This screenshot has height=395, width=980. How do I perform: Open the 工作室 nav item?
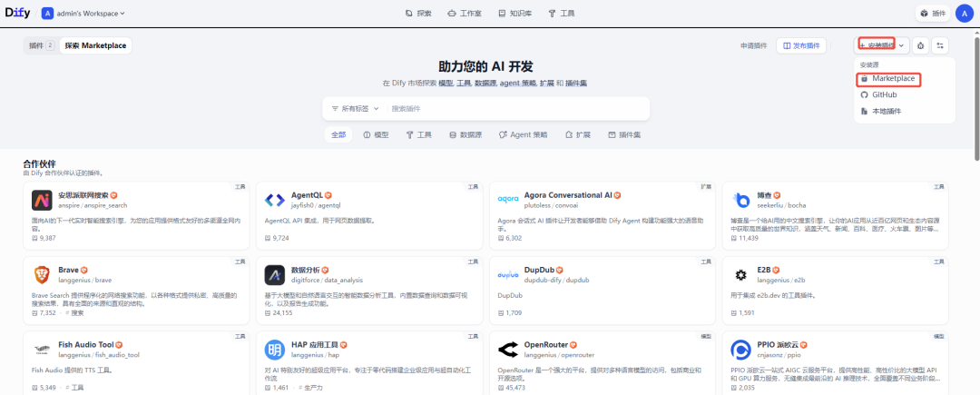[x=465, y=13]
